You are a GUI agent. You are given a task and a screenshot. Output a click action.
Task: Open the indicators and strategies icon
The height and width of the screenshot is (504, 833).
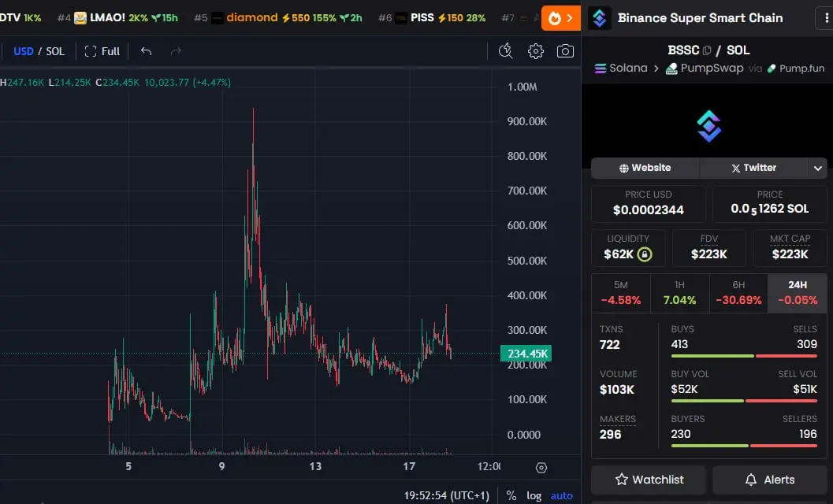tap(505, 51)
